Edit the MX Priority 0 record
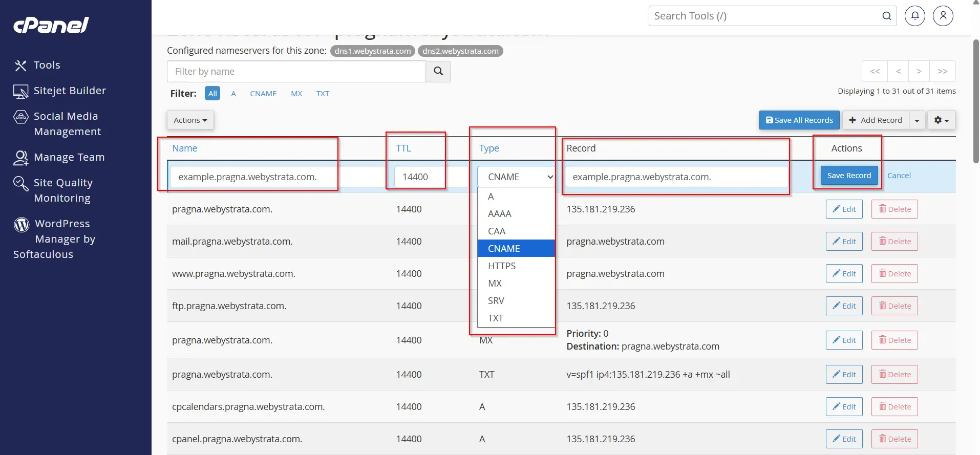The height and width of the screenshot is (455, 980). coord(844,340)
